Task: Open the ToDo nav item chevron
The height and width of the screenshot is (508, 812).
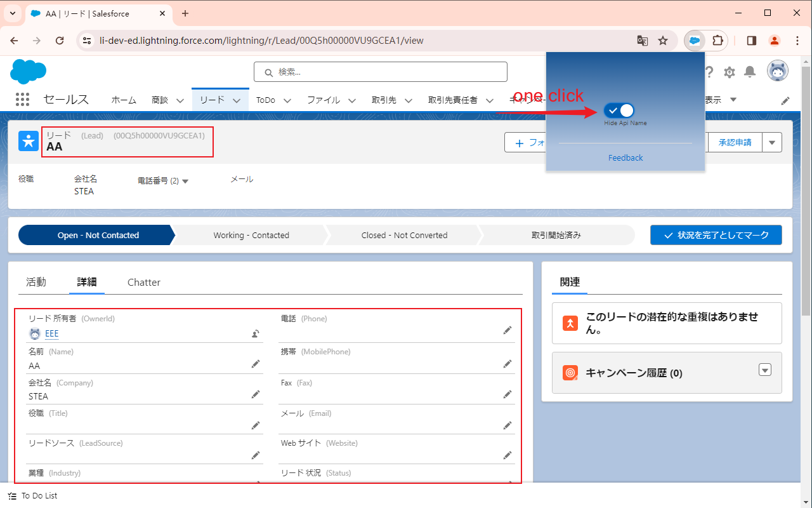Action: (287, 100)
